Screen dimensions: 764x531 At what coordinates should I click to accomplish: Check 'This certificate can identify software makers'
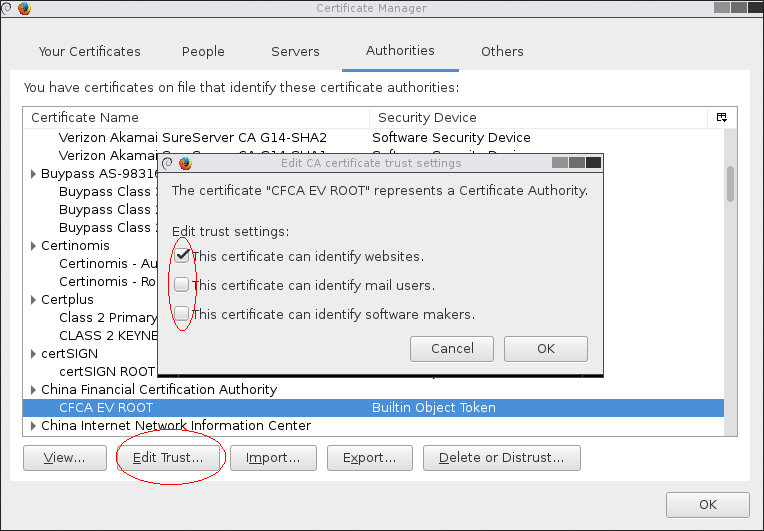coord(182,313)
